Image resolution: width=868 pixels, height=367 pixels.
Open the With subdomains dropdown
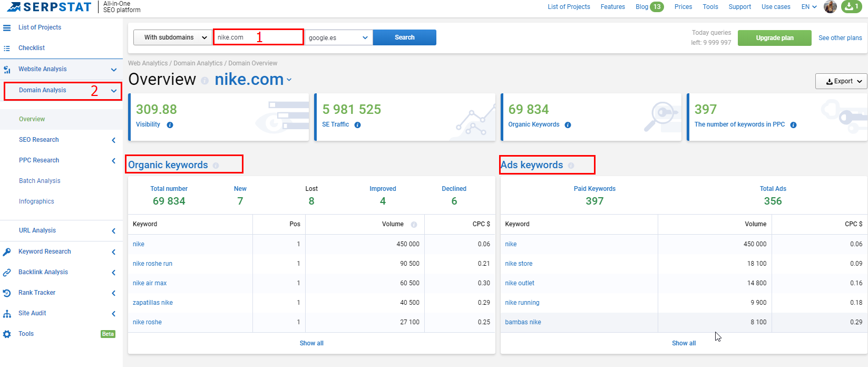click(173, 37)
